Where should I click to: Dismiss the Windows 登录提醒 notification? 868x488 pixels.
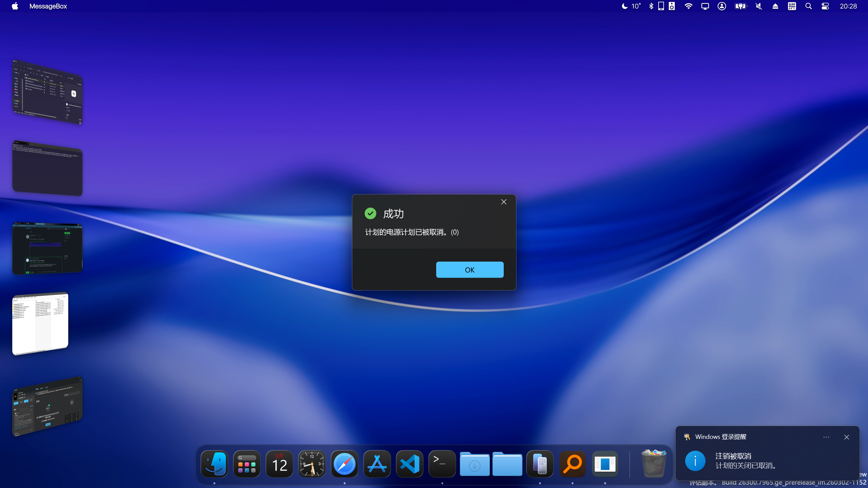pyautogui.click(x=846, y=437)
